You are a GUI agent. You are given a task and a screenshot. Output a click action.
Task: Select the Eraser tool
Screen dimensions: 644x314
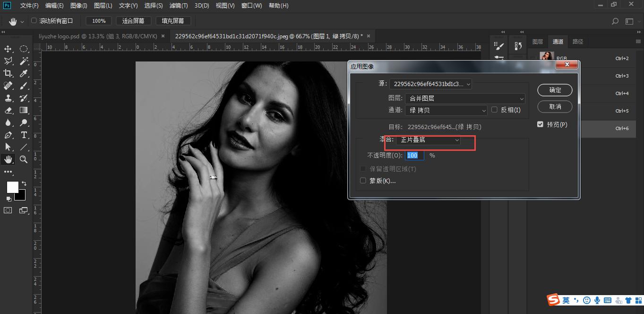tap(8, 110)
